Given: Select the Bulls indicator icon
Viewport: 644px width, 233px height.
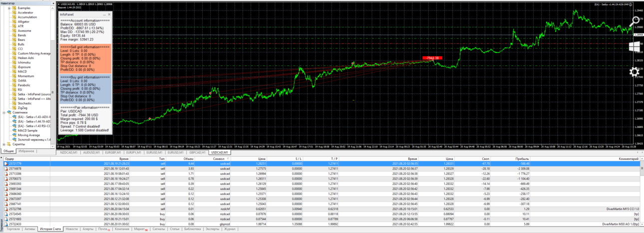Looking at the screenshot, I should click(x=14, y=44).
